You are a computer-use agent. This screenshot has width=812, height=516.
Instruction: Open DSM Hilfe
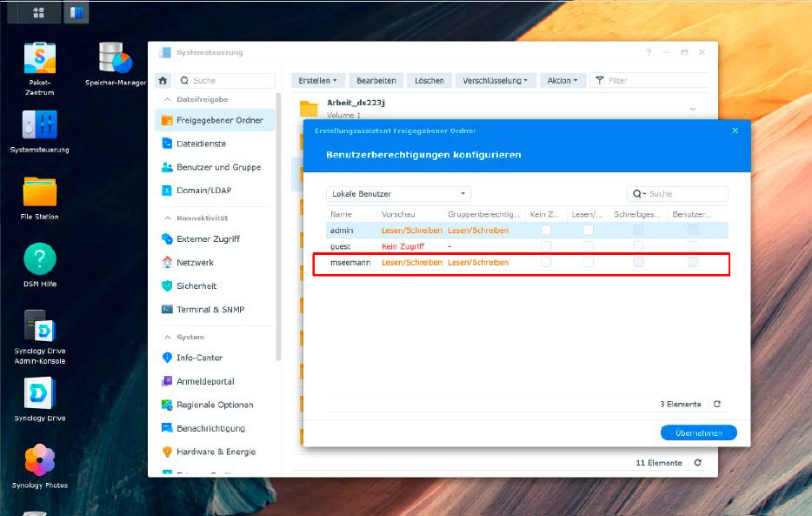click(x=38, y=258)
